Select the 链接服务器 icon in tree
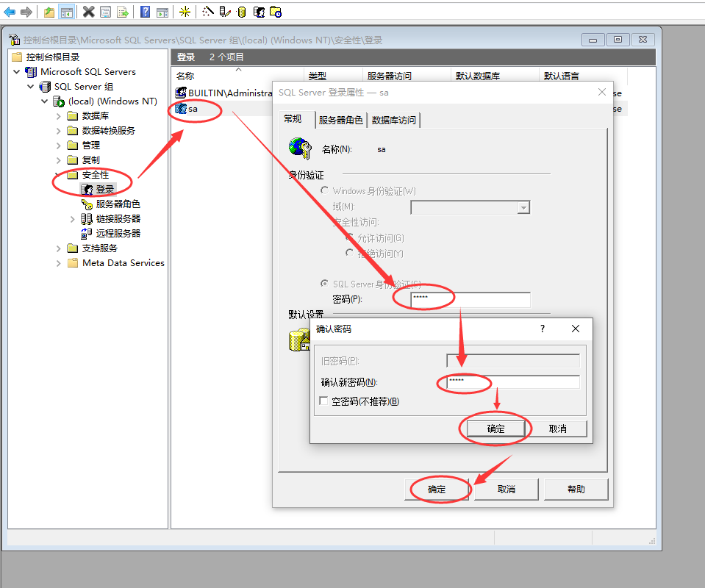Screen dimensions: 705x588 (x=87, y=219)
